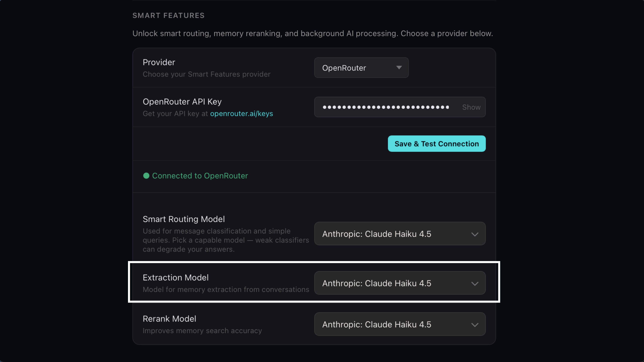Expand the Extraction Model dropdown

pyautogui.click(x=400, y=283)
